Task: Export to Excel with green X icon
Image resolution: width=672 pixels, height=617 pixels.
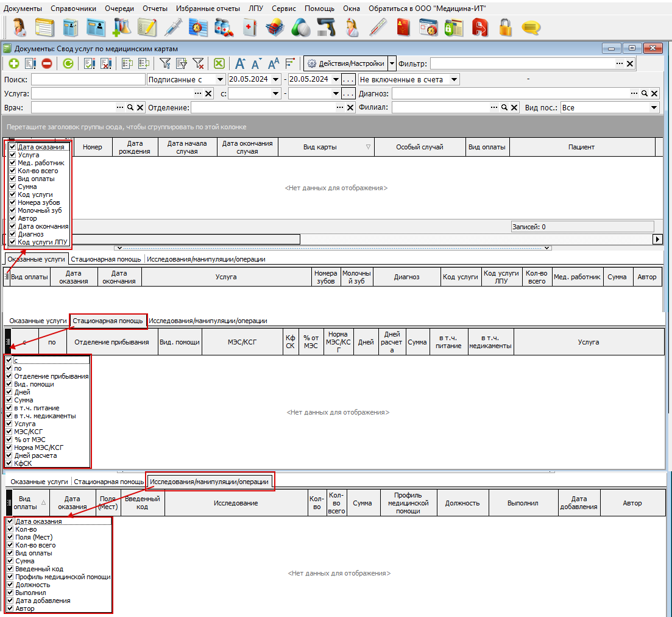Action: [219, 64]
